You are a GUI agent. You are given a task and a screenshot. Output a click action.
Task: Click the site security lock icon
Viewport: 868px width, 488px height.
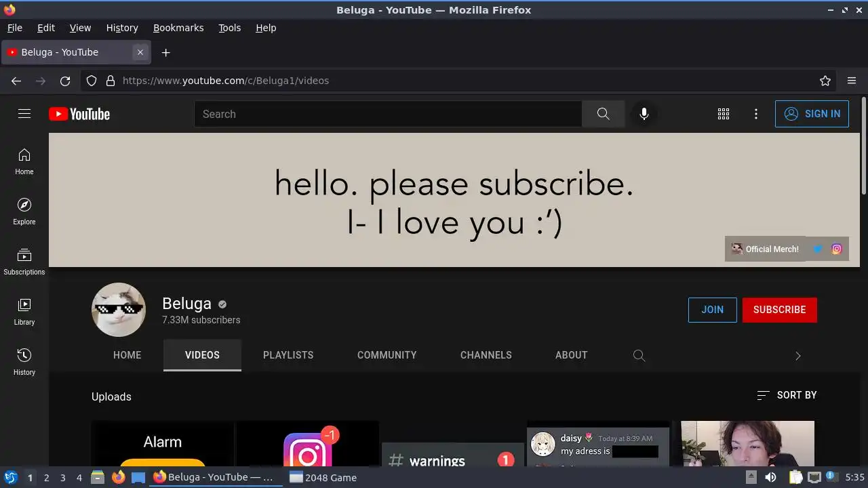point(111,81)
